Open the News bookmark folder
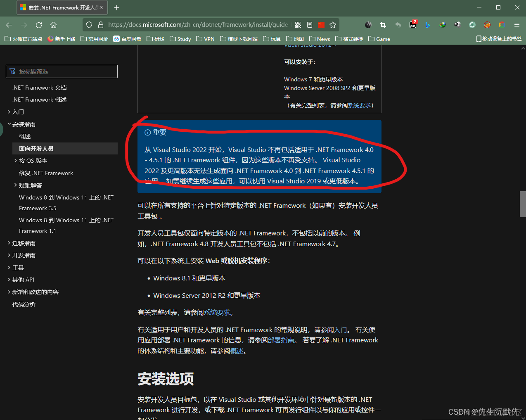 [x=320, y=39]
